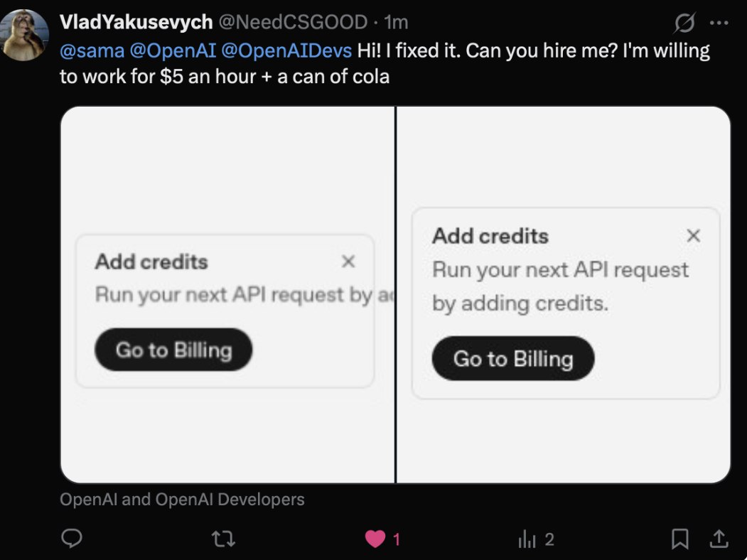Open the @OpenAI mention link

[173, 50]
